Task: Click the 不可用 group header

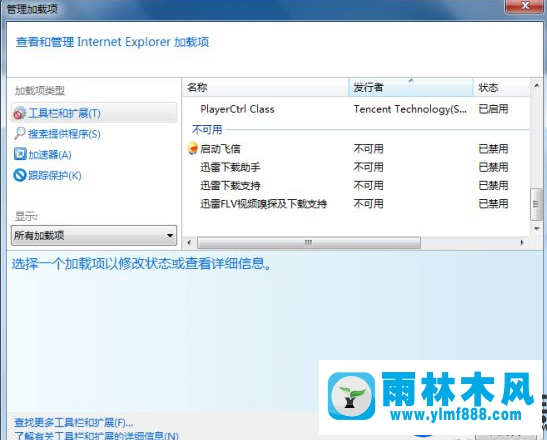Action: pyautogui.click(x=207, y=130)
